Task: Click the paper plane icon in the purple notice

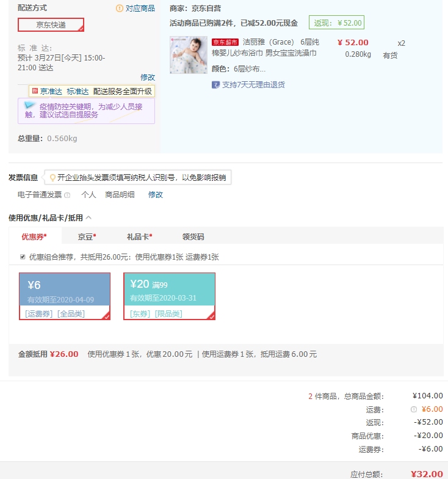Action: pos(29,105)
